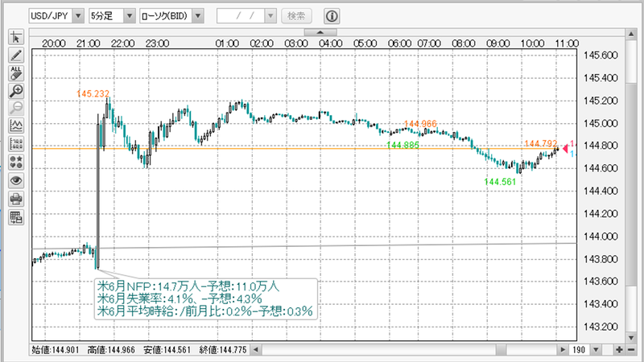
Task: Open the data table export icon
Action: (x=16, y=217)
